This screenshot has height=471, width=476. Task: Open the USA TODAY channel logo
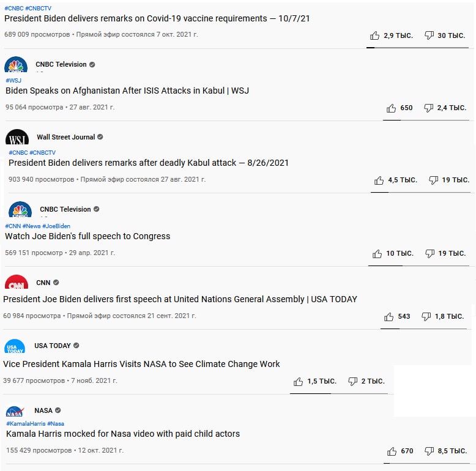tap(15, 347)
